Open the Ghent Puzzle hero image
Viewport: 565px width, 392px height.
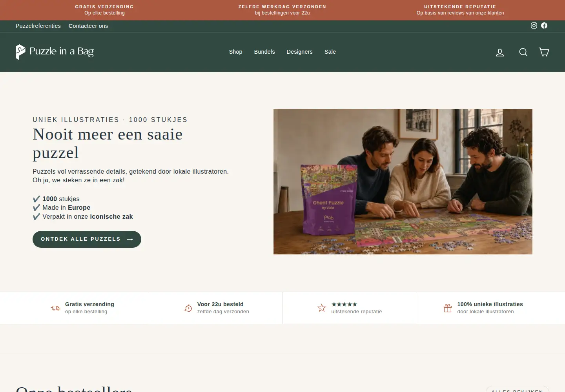click(x=403, y=181)
